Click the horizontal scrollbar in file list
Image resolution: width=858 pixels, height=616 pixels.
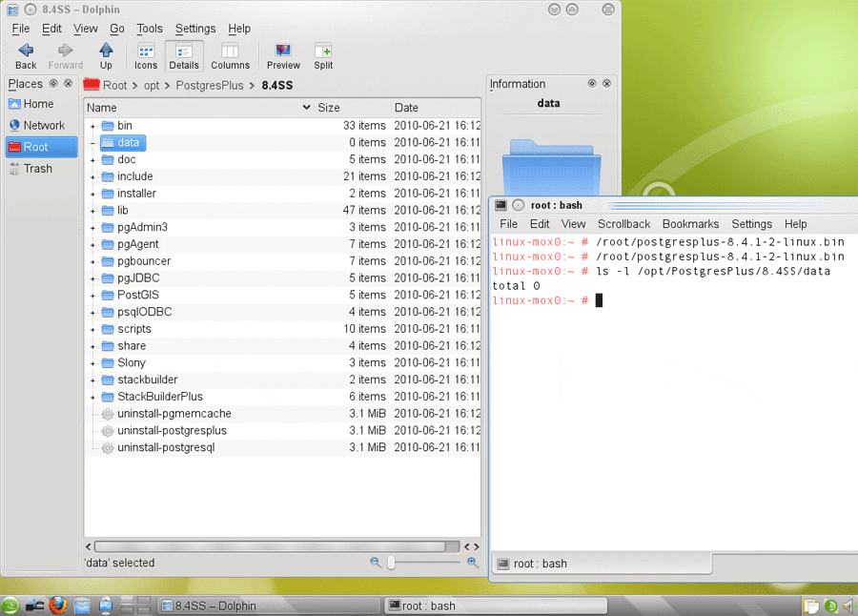pos(270,546)
